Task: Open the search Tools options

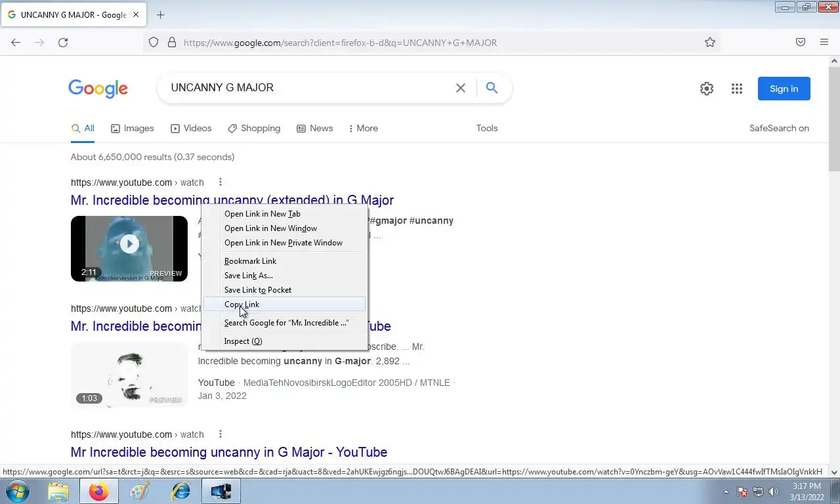Action: (x=487, y=129)
